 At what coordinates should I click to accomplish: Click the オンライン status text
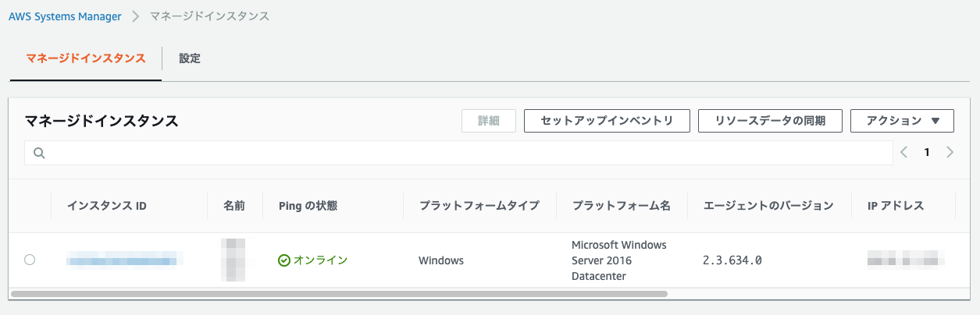(320, 260)
